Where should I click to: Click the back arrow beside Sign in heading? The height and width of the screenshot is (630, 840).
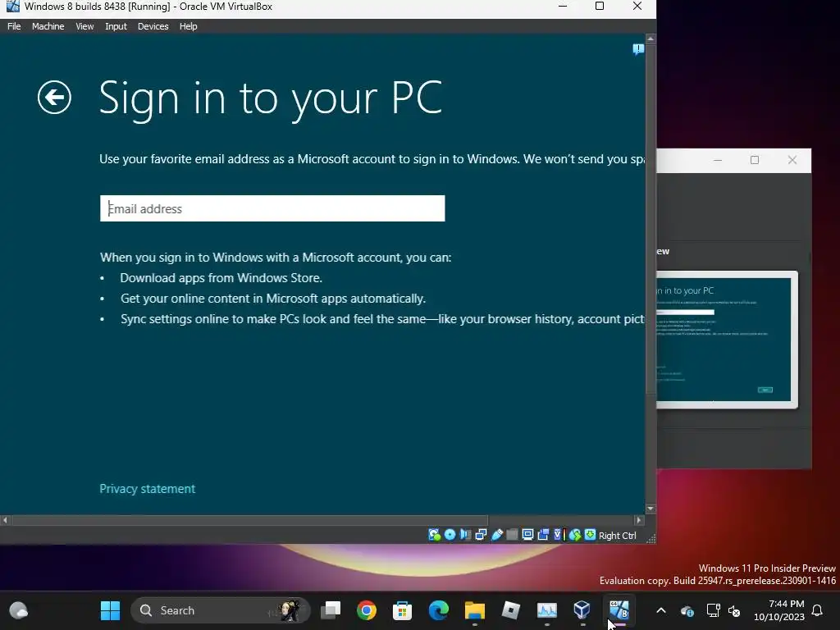[x=54, y=98]
